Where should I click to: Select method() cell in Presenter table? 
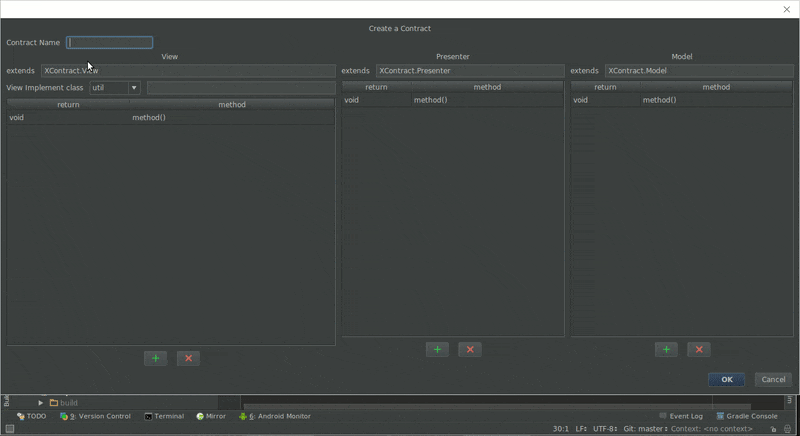coord(487,100)
